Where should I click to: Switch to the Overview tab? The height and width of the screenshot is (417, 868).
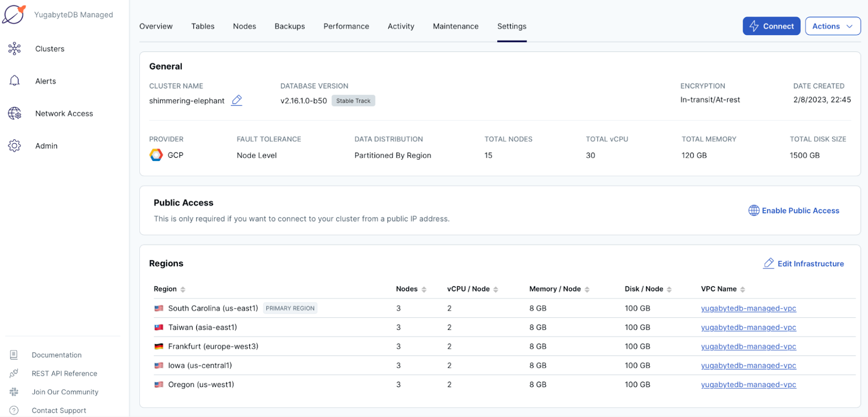156,26
